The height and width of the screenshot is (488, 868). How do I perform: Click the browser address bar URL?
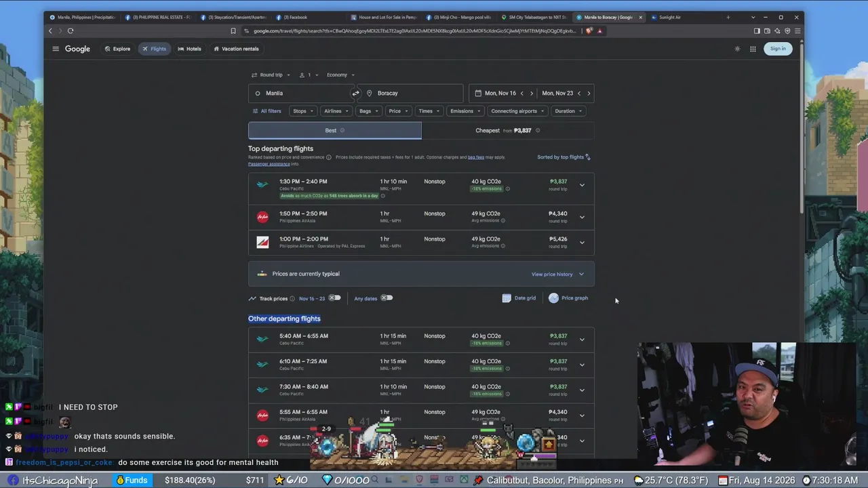(x=414, y=30)
